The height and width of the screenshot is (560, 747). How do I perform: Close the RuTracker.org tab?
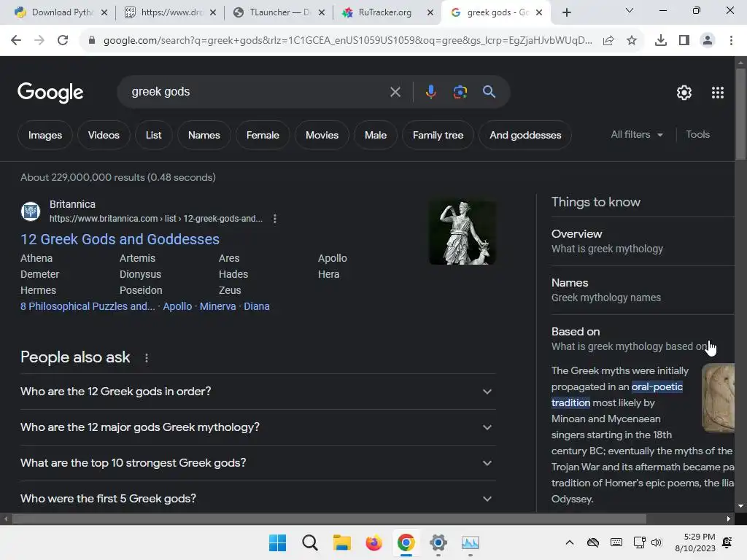click(430, 13)
